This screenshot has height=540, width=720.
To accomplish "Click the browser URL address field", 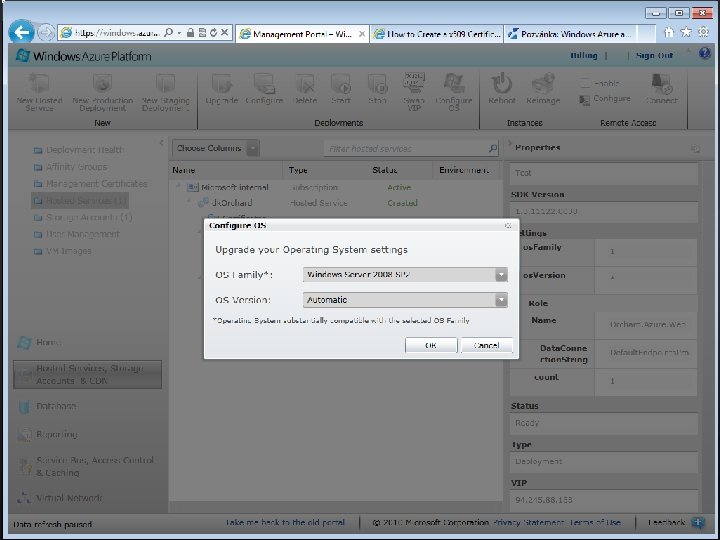I will point(117,33).
